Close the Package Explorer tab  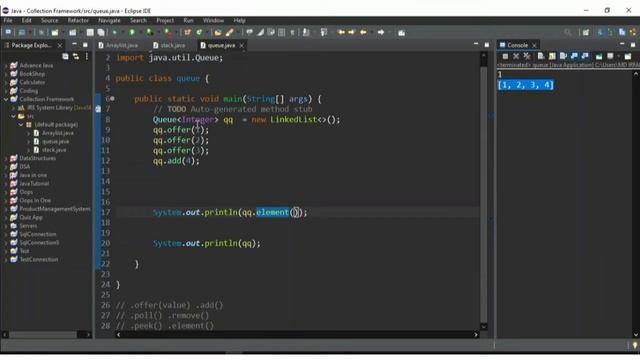pos(60,45)
